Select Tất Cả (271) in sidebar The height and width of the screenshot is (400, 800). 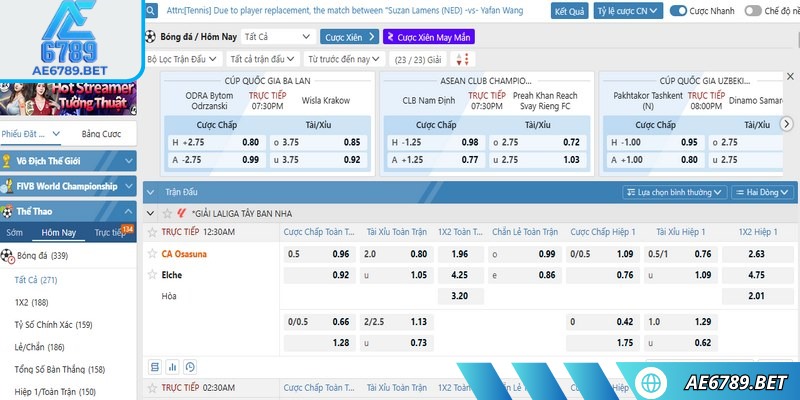coord(36,280)
